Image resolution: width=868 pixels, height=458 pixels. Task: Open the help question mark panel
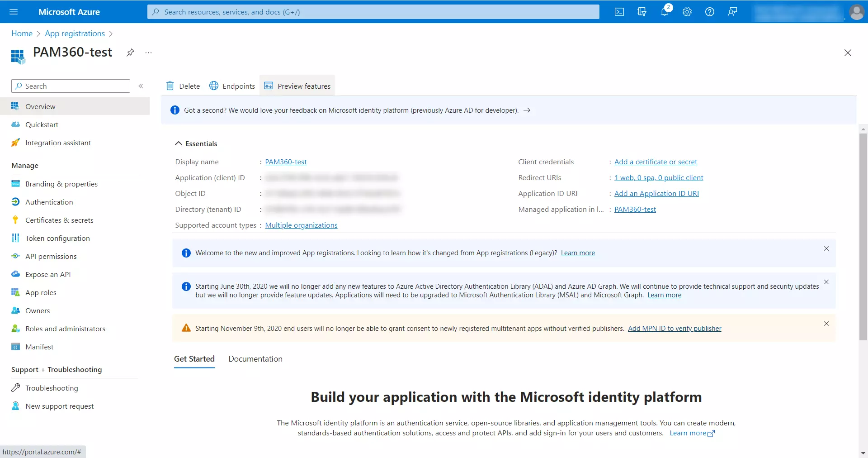click(709, 12)
